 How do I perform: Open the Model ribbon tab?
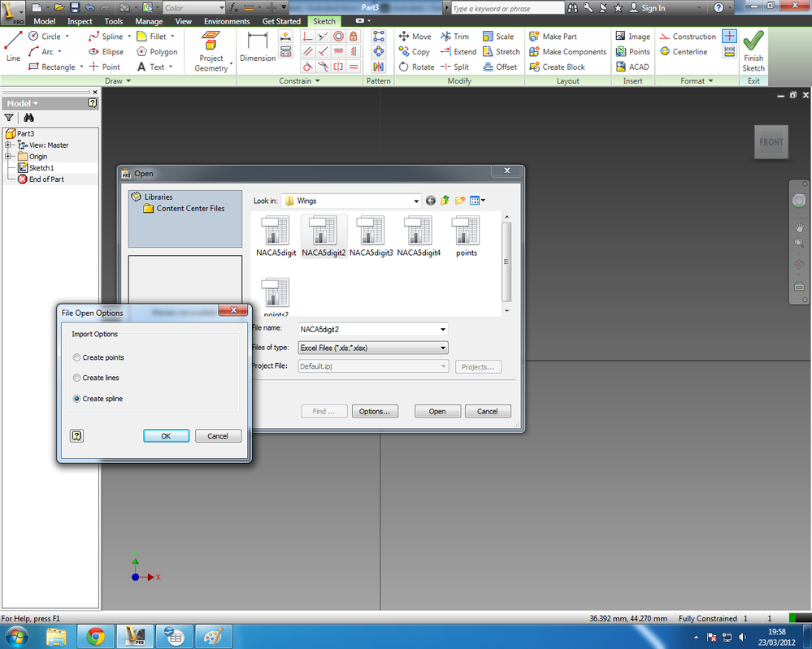[x=44, y=21]
